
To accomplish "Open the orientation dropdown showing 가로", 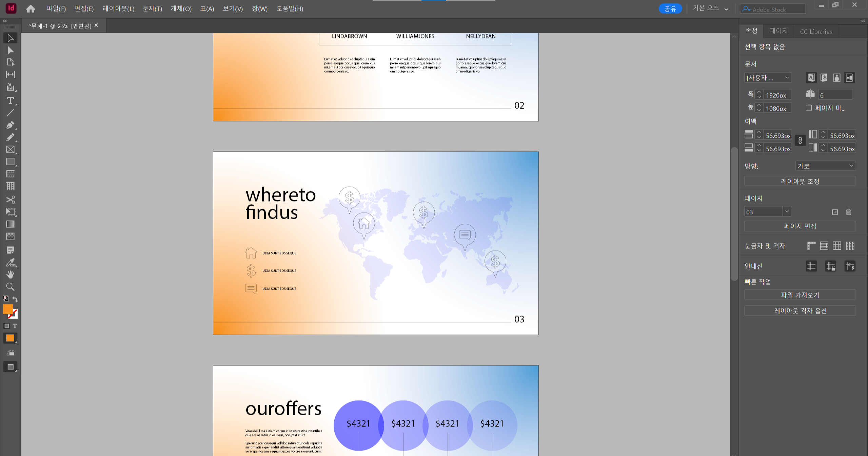I will [x=825, y=166].
